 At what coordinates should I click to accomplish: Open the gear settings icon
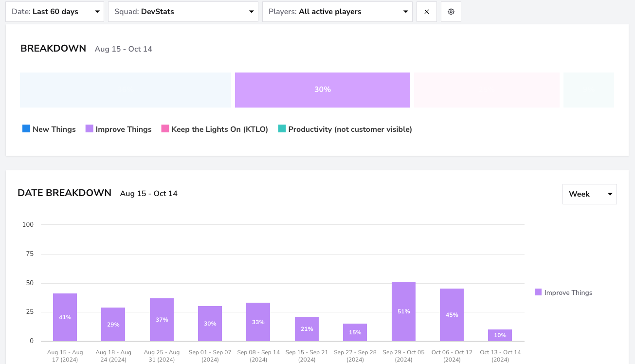click(x=451, y=12)
